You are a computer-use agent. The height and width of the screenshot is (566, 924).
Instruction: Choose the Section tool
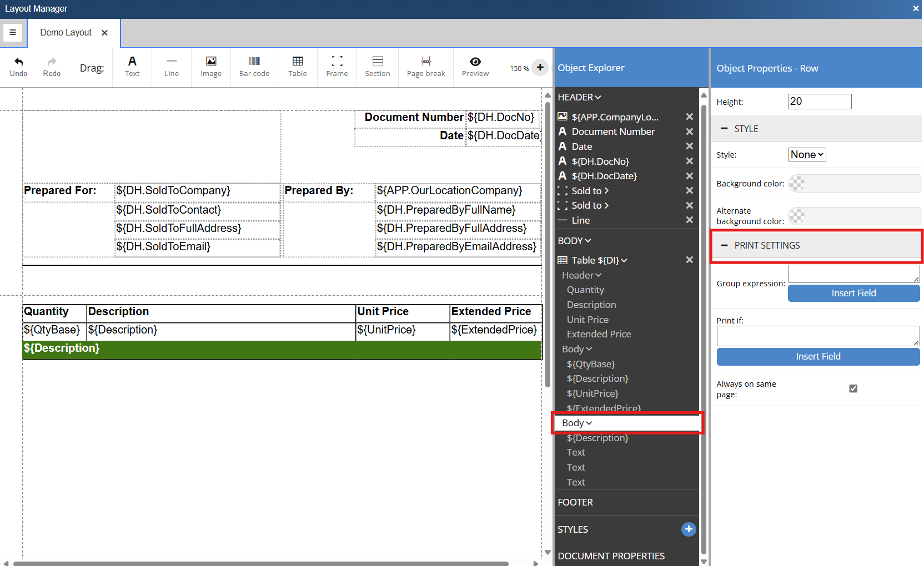(x=378, y=67)
